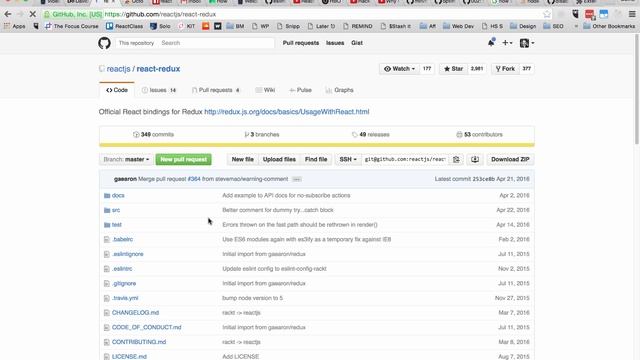Click the New file button

(x=242, y=159)
